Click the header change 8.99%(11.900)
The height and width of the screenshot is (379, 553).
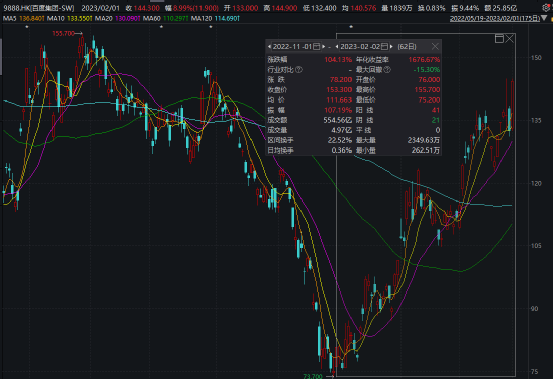pyautogui.click(x=196, y=8)
